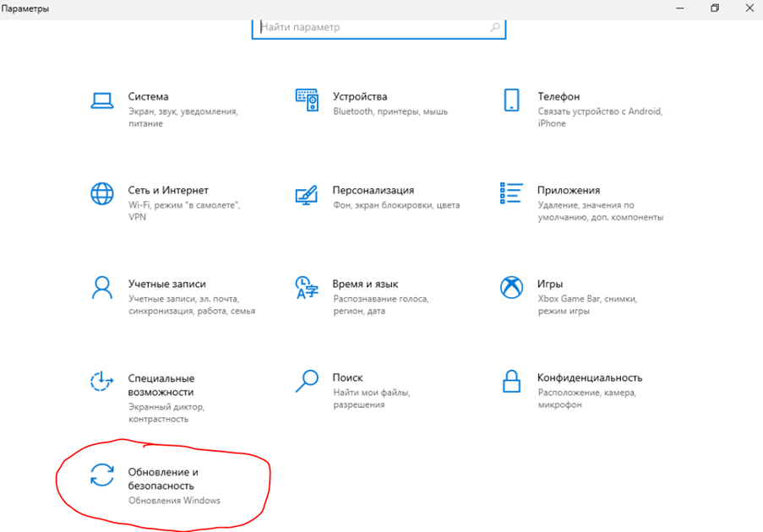Click 'Экранный диктор, контрастность' description
The height and width of the screenshot is (532, 763).
point(166,413)
